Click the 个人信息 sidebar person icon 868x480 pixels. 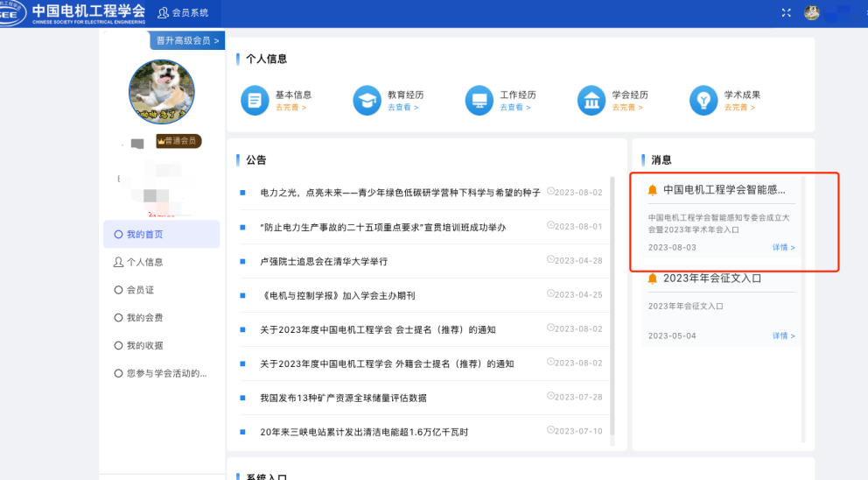point(118,262)
